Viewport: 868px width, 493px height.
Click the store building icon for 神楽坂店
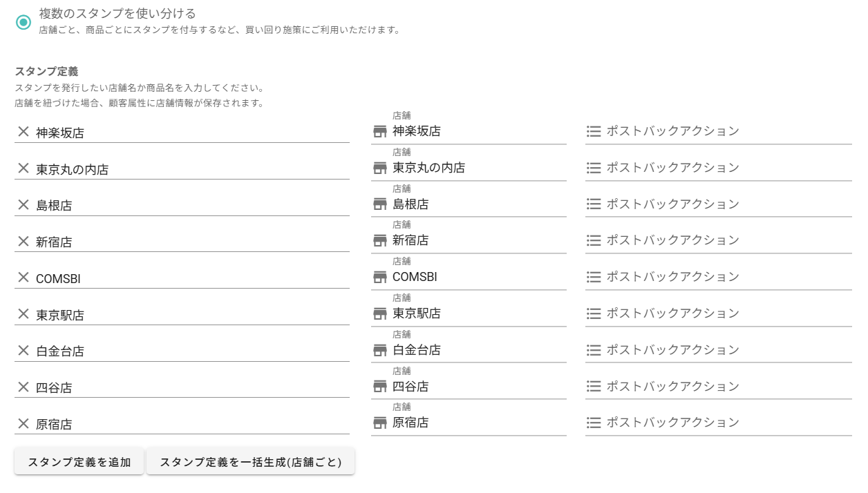(x=379, y=132)
